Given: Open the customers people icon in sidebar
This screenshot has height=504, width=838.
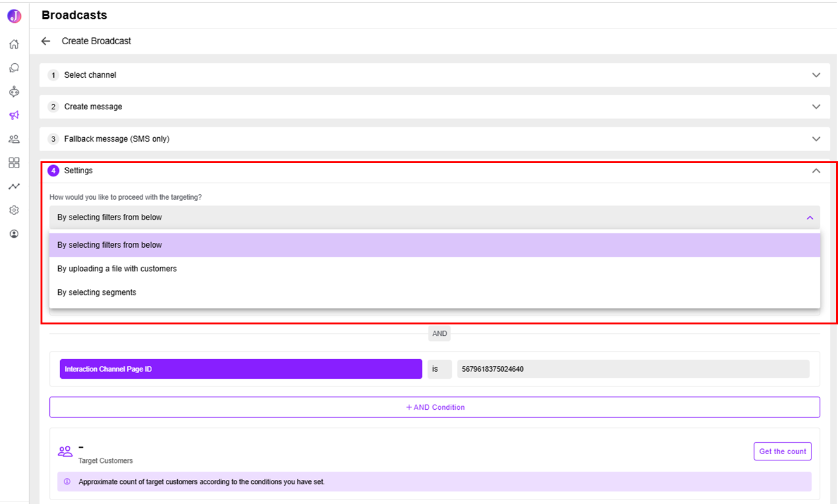Looking at the screenshot, I should coord(14,139).
